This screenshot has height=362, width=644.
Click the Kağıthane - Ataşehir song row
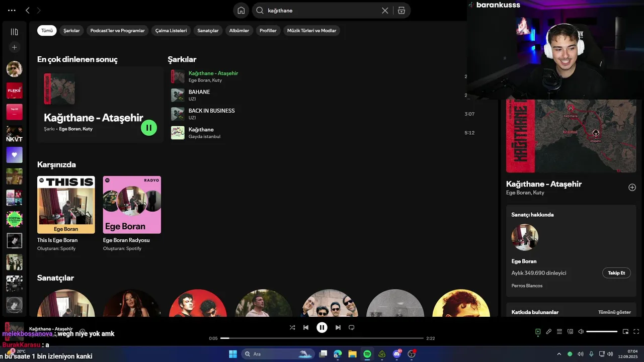coord(319,76)
